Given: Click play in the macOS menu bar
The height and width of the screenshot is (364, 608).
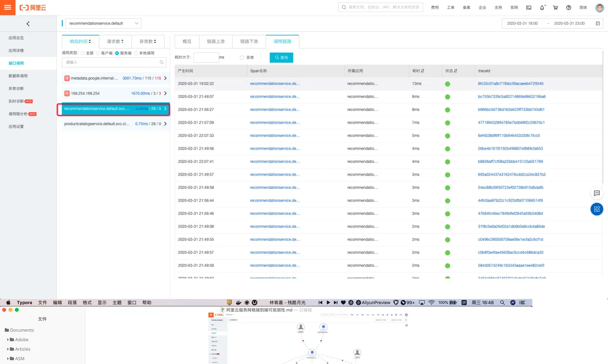Looking at the screenshot, I should pyautogui.click(x=328, y=302).
